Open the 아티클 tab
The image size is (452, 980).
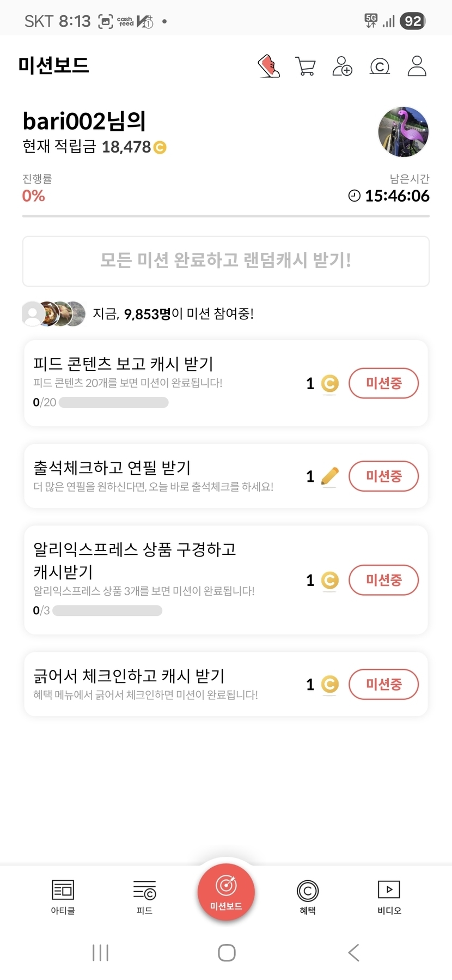pyautogui.click(x=63, y=897)
